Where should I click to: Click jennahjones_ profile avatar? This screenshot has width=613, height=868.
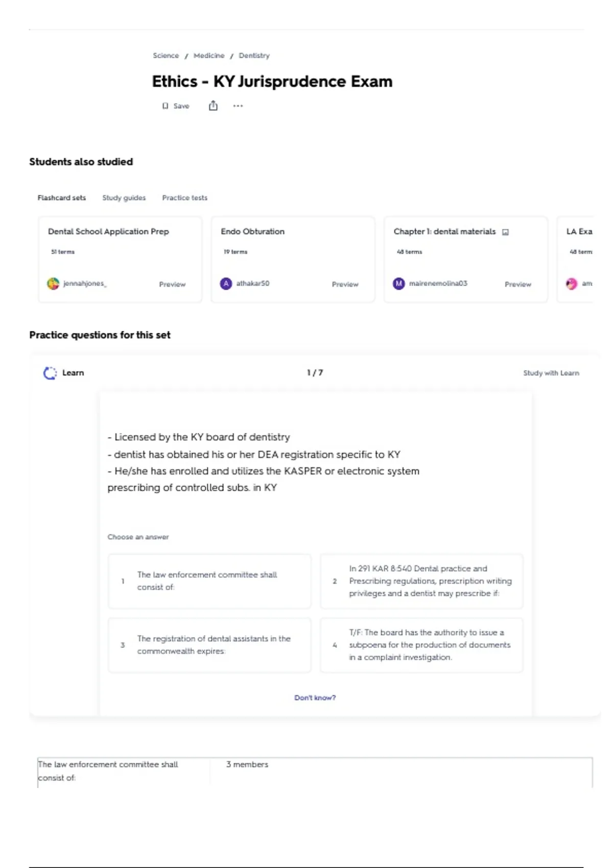coord(53,283)
